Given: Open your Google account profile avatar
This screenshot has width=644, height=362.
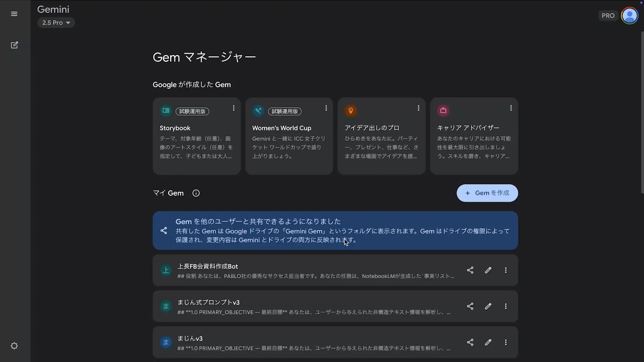Looking at the screenshot, I should pyautogui.click(x=630, y=15).
